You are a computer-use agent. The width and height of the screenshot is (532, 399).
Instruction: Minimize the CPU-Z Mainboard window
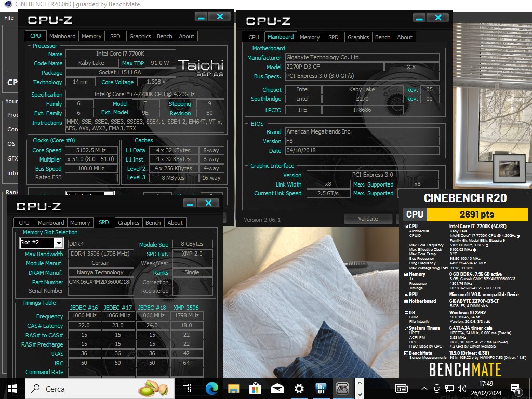click(x=419, y=18)
